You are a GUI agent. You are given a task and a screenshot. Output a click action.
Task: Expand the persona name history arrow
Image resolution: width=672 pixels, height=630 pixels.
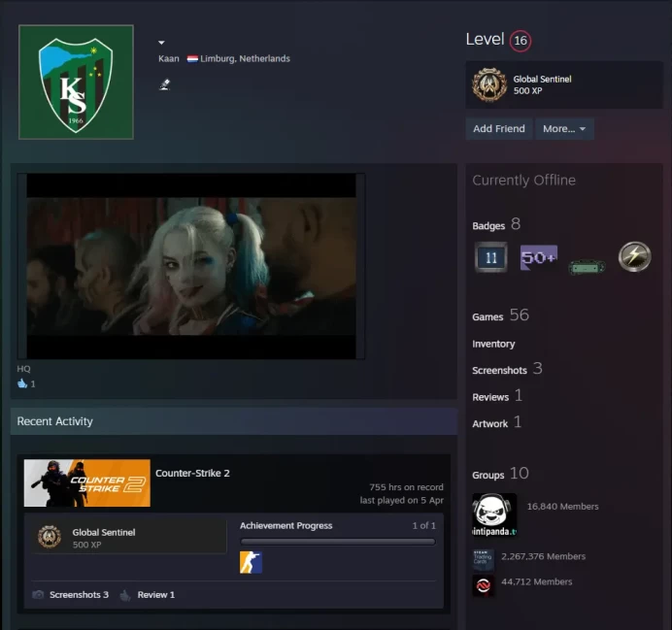click(x=161, y=43)
